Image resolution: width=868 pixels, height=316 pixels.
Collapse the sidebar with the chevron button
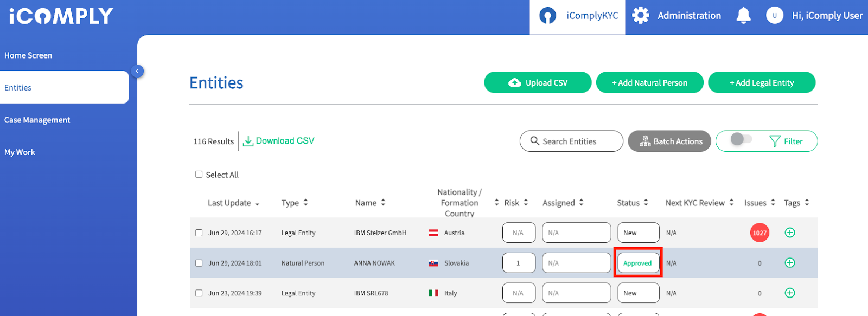pyautogui.click(x=138, y=71)
